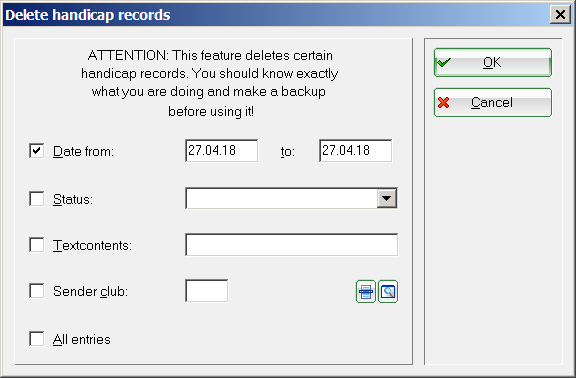Click the Delete handicap records title bar
Screen dimensions: 576x378
pos(276,15)
